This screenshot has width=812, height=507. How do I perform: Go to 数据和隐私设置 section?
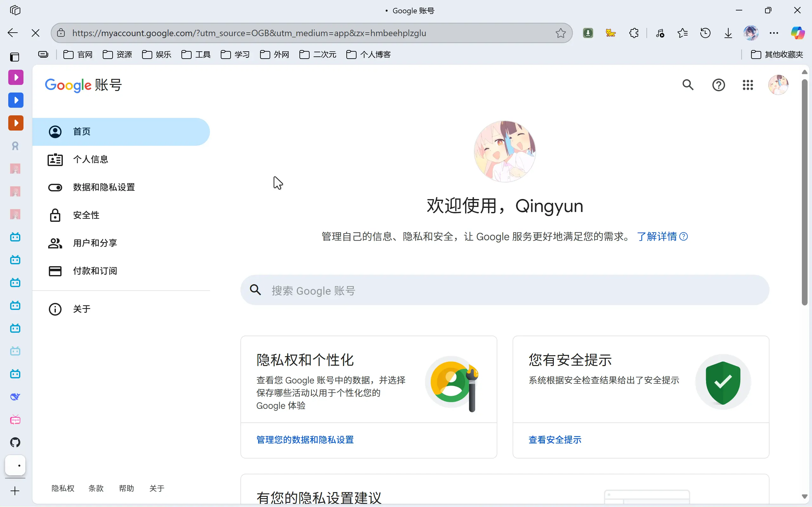point(104,187)
